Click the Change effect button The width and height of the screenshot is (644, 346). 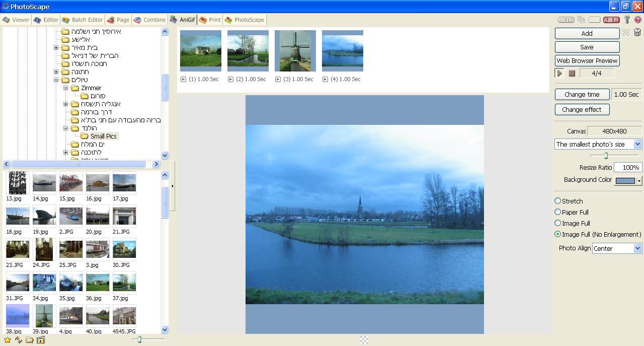pos(582,109)
